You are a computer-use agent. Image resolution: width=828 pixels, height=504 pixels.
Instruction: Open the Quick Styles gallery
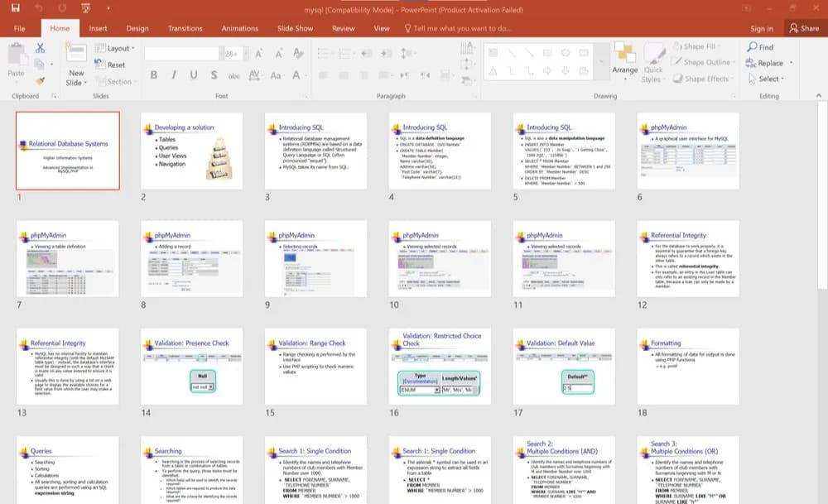point(654,64)
